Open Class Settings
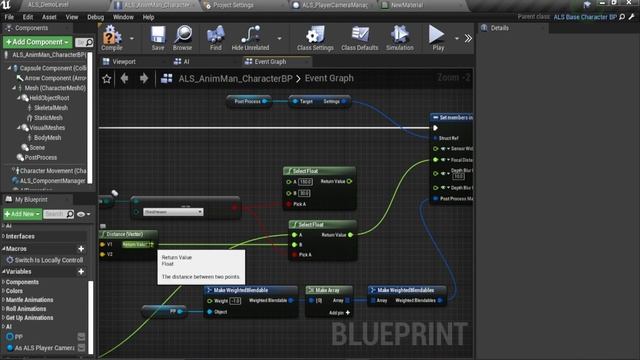 click(315, 38)
